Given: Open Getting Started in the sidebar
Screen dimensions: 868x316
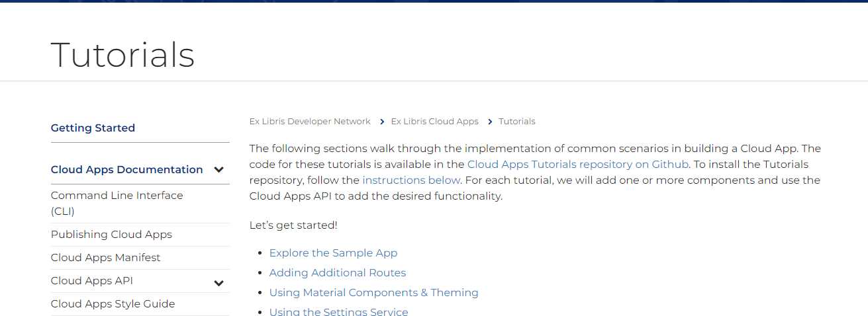Looking at the screenshot, I should 93,128.
